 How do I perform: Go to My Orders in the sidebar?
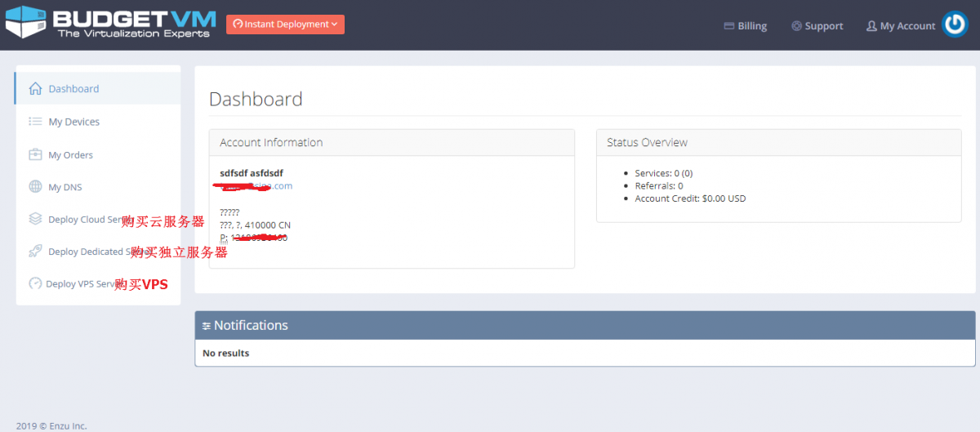pyautogui.click(x=70, y=155)
